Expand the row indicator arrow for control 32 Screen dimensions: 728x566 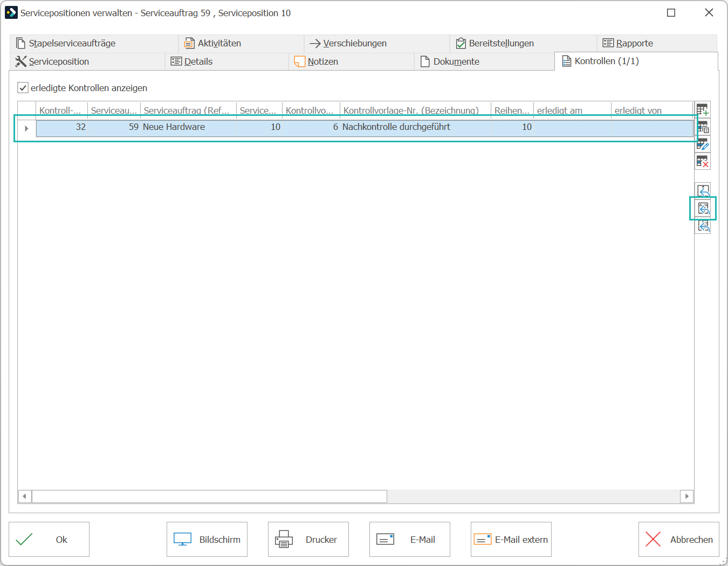26,128
